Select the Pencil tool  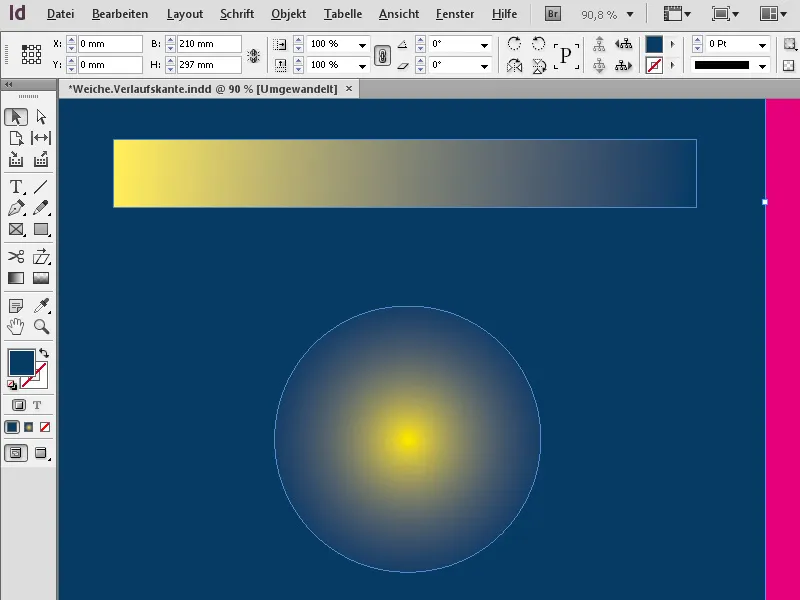click(x=41, y=208)
